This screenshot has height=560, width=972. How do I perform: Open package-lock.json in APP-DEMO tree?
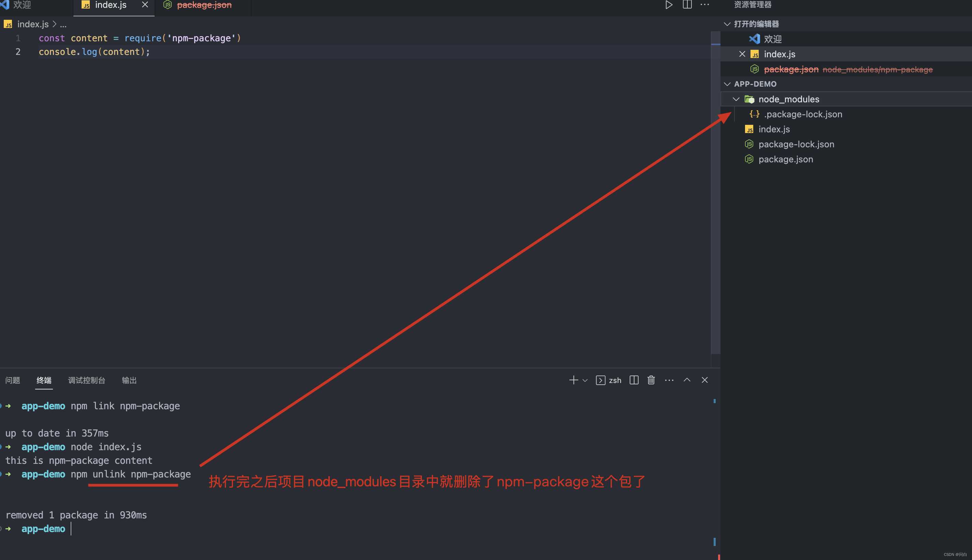click(x=846, y=144)
